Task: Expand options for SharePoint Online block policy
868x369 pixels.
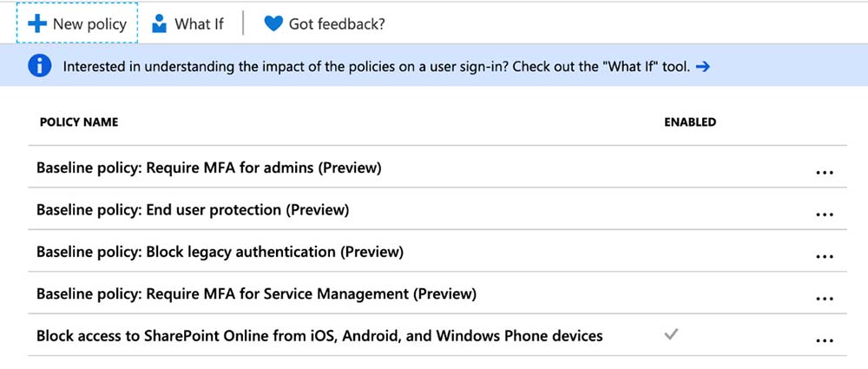Action: [825, 340]
